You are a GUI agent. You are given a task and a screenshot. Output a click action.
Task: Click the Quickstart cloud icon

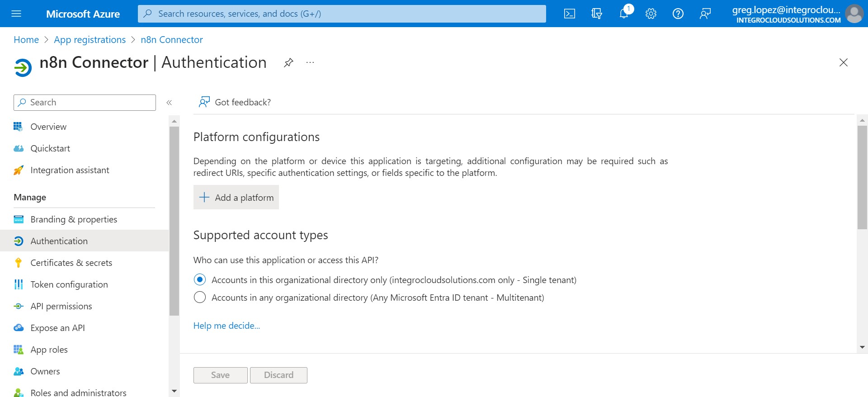tap(18, 148)
